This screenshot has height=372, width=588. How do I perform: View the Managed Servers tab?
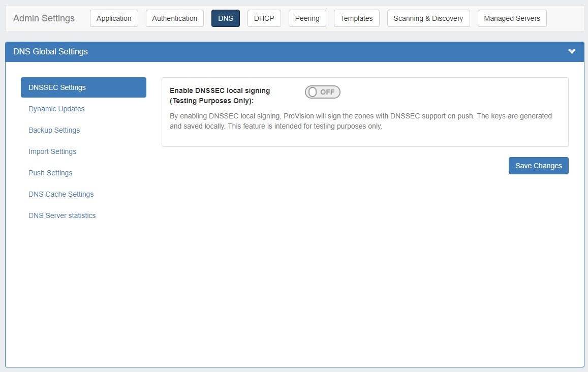point(512,18)
